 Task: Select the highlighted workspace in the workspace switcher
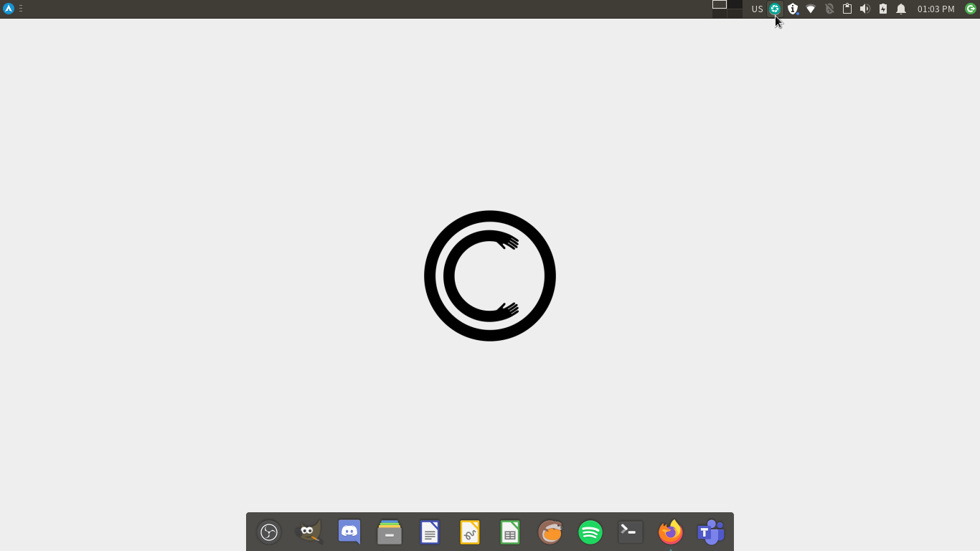(x=720, y=4)
